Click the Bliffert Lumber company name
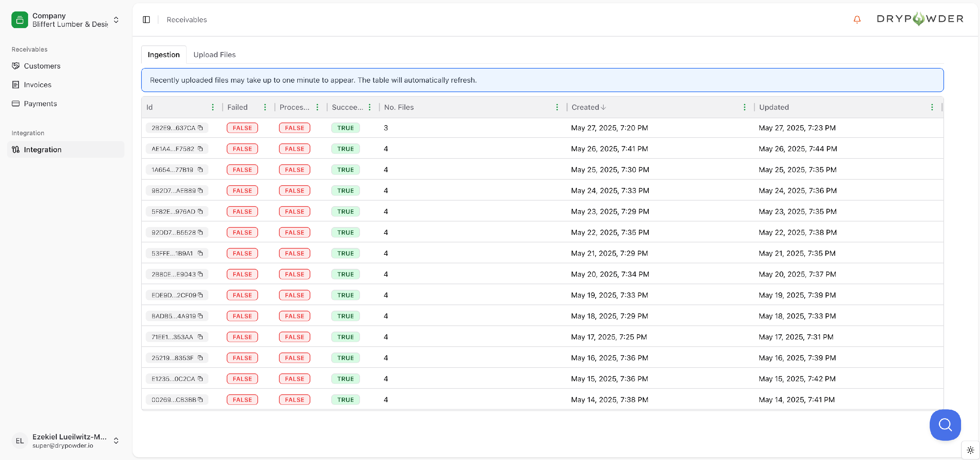 [x=70, y=25]
